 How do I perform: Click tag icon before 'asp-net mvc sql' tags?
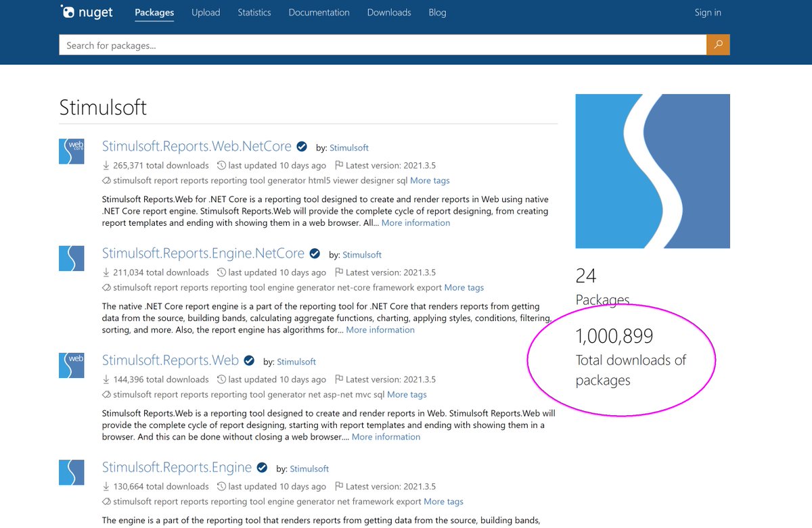pos(106,394)
